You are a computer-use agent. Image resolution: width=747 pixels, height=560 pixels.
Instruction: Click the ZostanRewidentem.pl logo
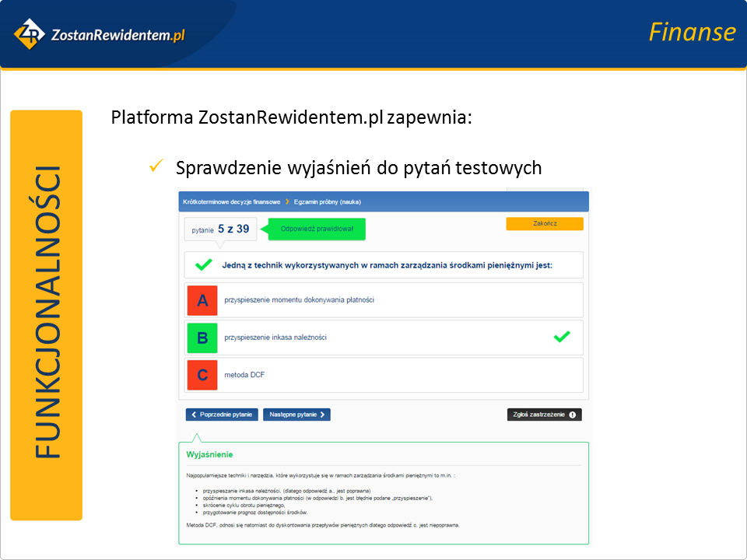pos(99,34)
